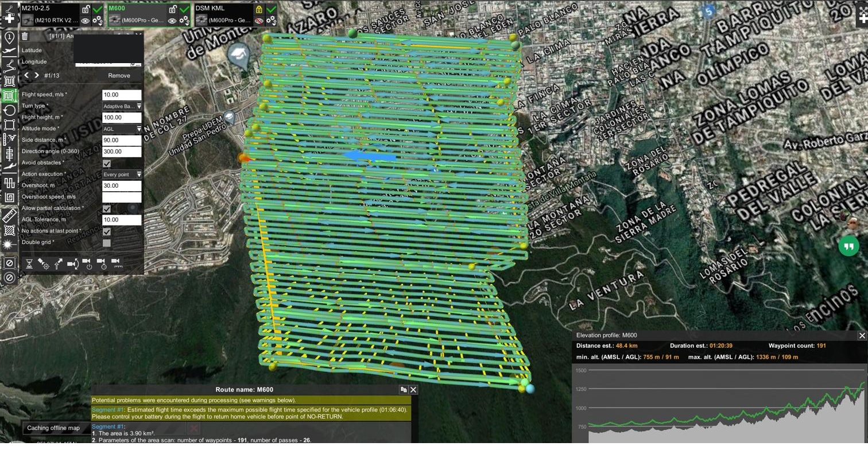Expand Altitude mode AGL dropdown
Viewport: 868px width, 450px height.
(x=122, y=129)
